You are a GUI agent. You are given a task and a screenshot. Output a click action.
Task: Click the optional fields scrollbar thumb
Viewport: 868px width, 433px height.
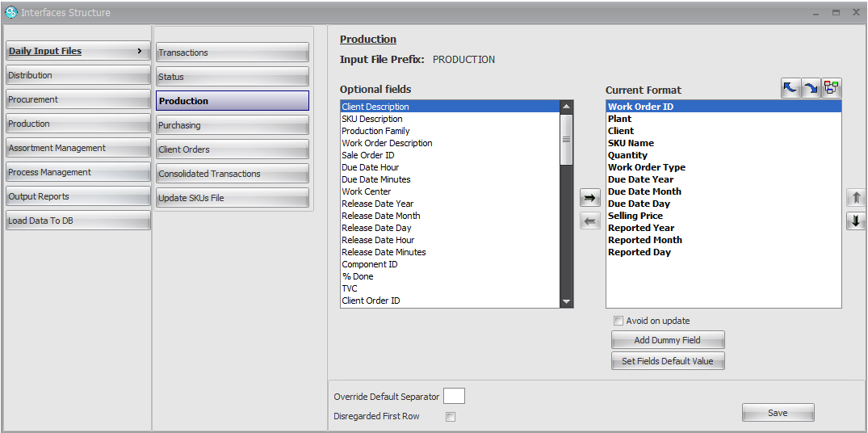(566, 140)
